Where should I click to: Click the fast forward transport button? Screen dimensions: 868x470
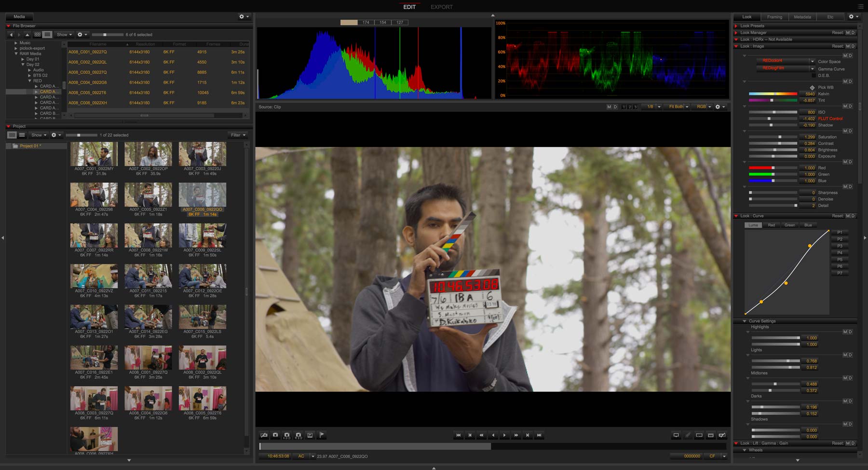tap(516, 435)
